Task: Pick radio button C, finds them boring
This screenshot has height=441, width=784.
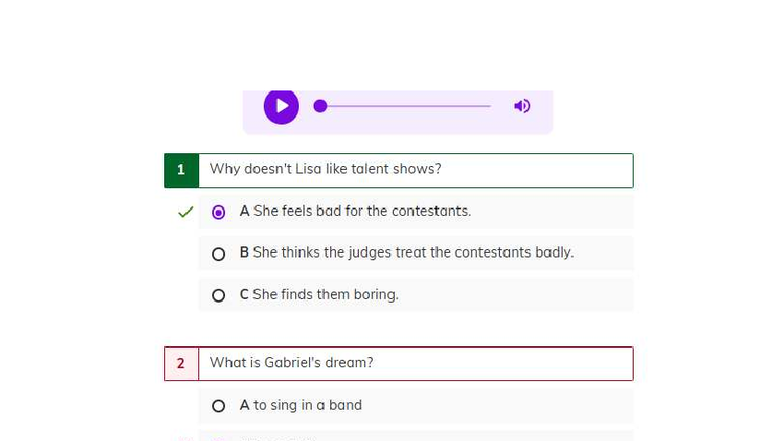Action: tap(218, 296)
